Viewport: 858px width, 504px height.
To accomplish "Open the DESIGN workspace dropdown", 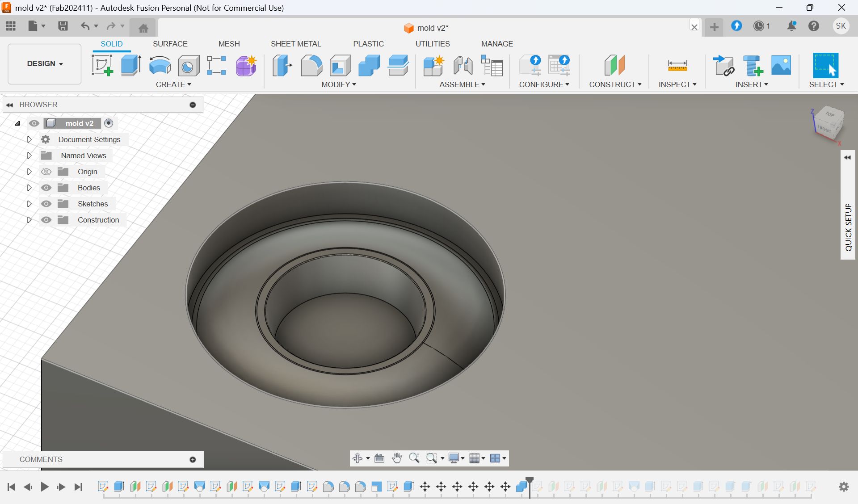I will point(45,64).
